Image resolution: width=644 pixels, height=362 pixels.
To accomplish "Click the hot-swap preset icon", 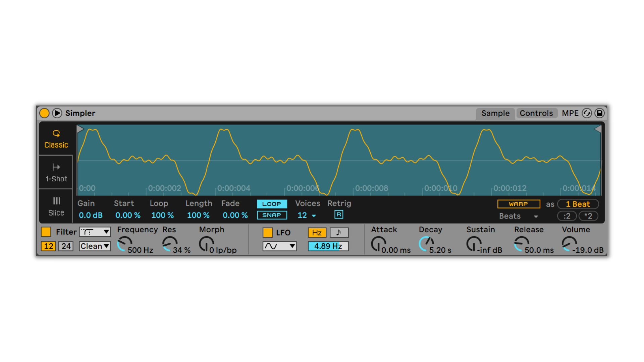I will point(587,113).
